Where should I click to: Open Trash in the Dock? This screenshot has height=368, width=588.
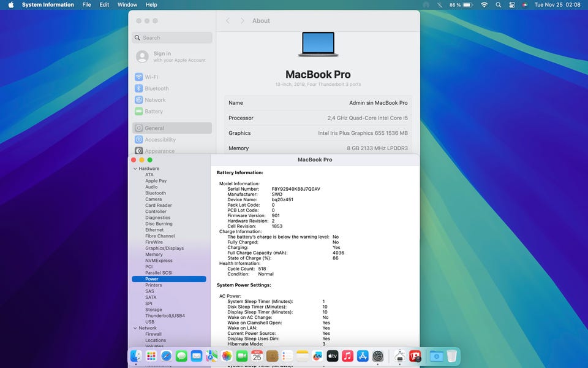452,356
